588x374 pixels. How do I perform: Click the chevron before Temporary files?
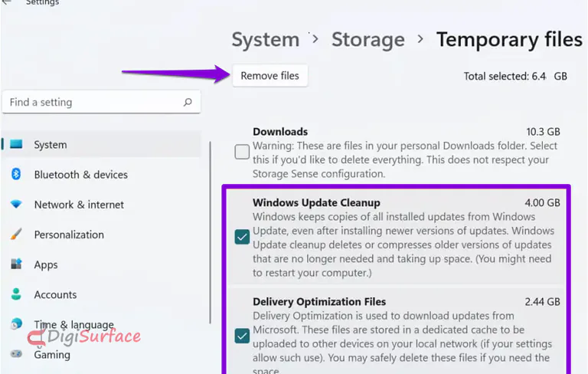pos(420,38)
